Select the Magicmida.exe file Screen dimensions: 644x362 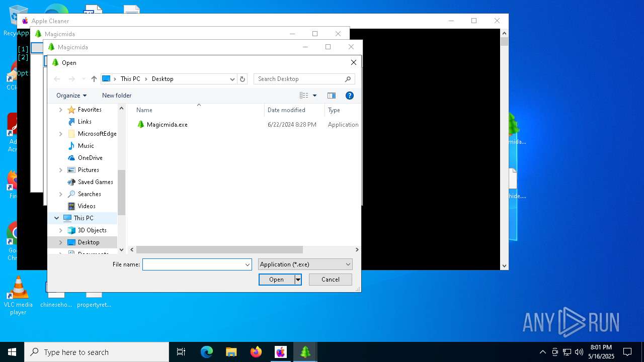pyautogui.click(x=163, y=125)
